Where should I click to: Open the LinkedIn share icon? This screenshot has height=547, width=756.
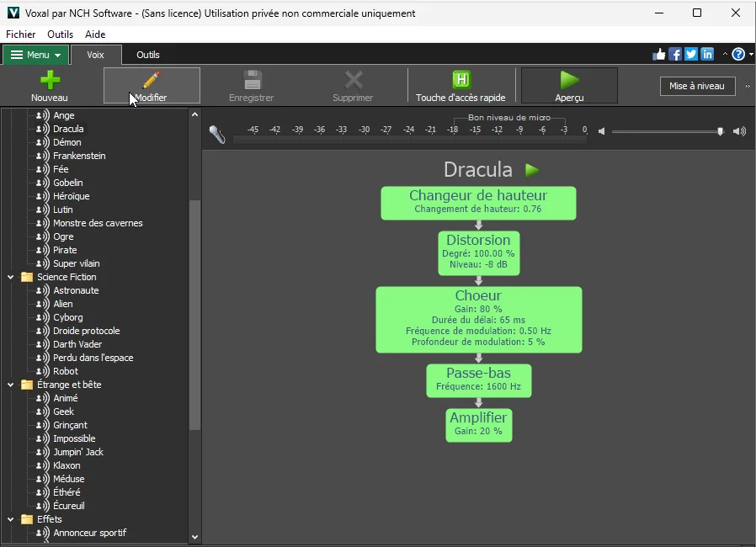point(707,55)
